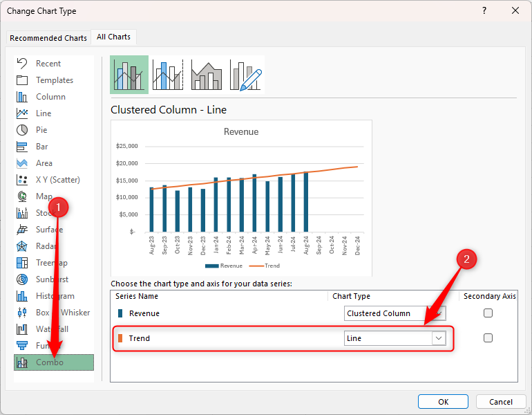Choose the Sunburst chart icon

(x=22, y=279)
